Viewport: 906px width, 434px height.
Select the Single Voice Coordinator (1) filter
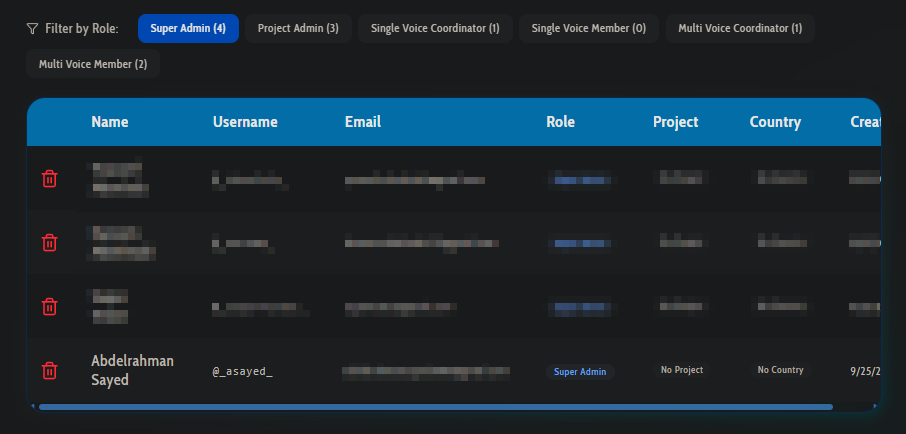coord(435,29)
